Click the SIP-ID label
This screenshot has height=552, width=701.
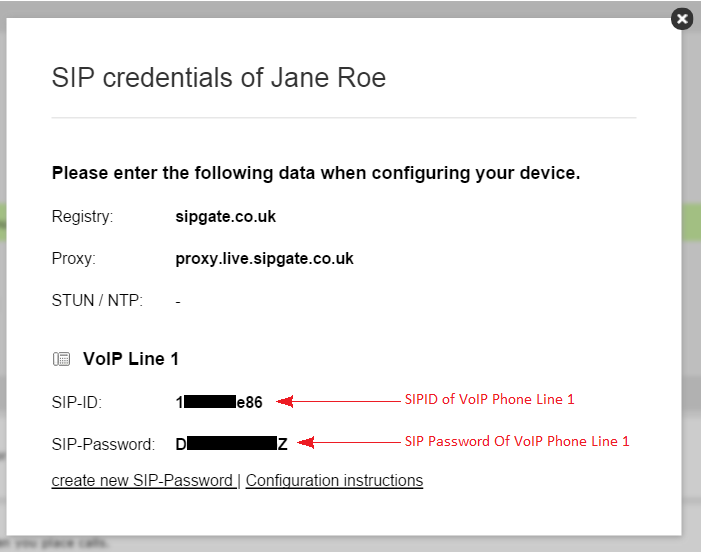(77, 402)
